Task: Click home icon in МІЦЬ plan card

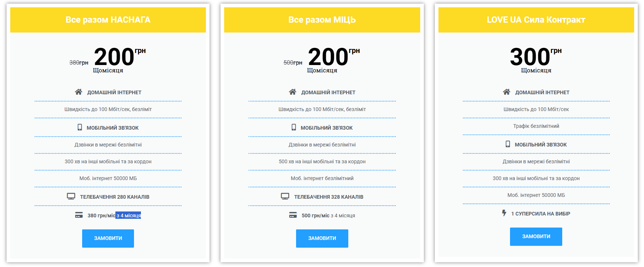Action: click(x=292, y=92)
